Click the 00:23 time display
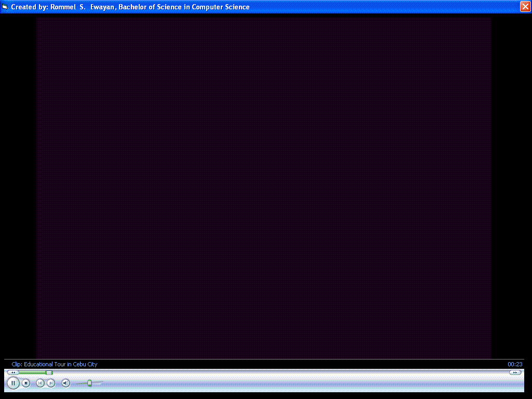 (x=515, y=364)
